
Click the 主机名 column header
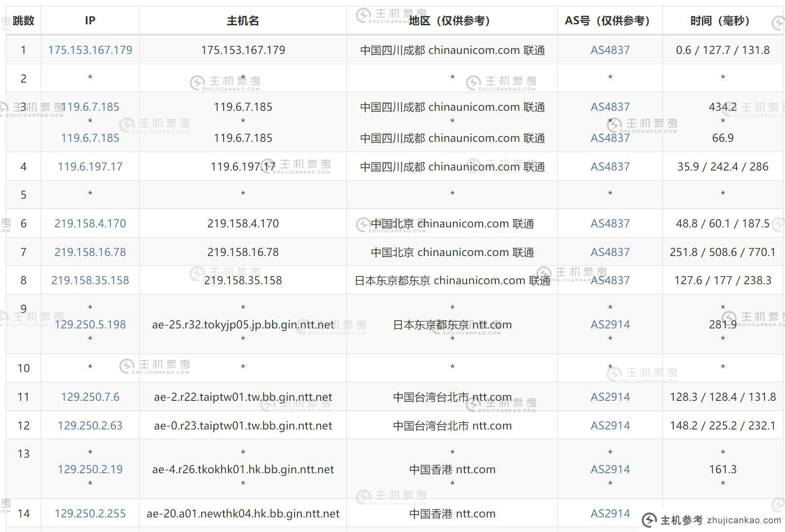point(243,21)
